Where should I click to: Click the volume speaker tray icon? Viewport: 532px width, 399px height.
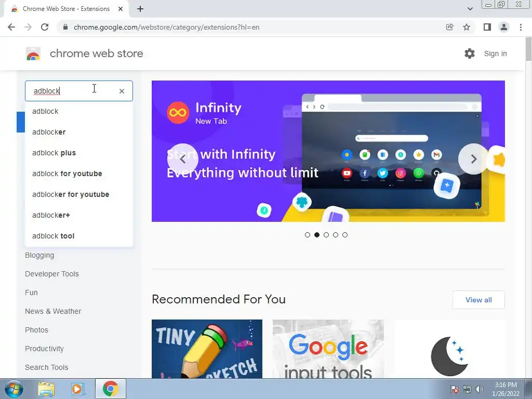coord(479,389)
